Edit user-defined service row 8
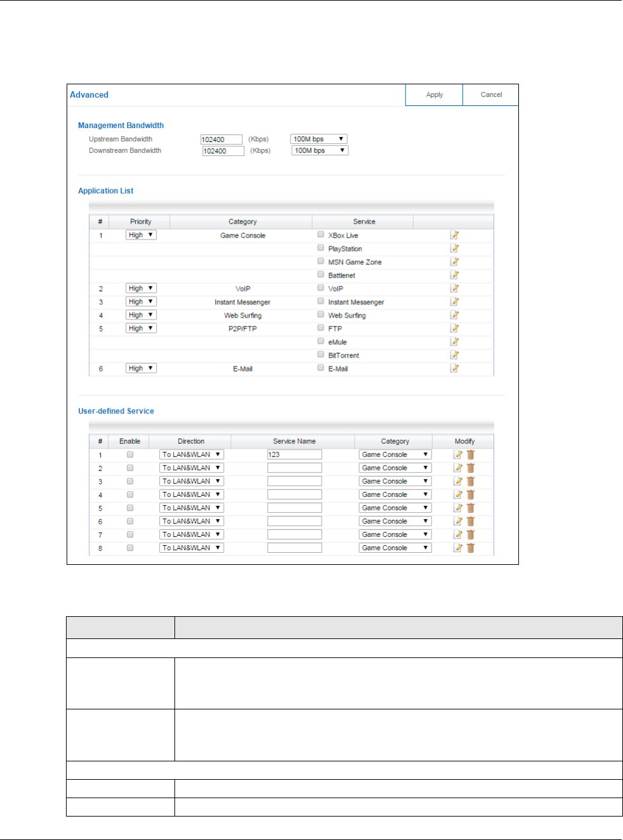623x840 pixels. coord(458,548)
